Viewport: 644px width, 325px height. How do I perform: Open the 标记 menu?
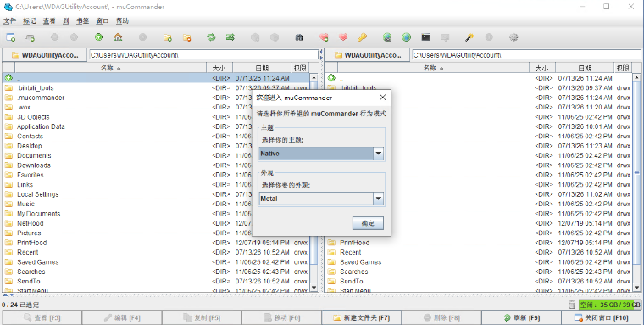(29, 20)
